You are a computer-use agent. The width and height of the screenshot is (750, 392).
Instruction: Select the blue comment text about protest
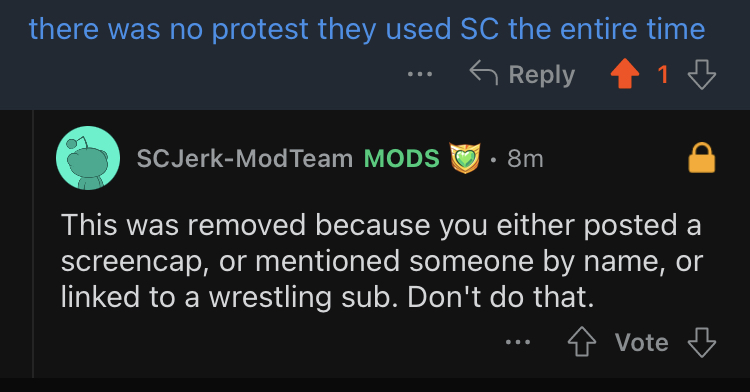[367, 29]
